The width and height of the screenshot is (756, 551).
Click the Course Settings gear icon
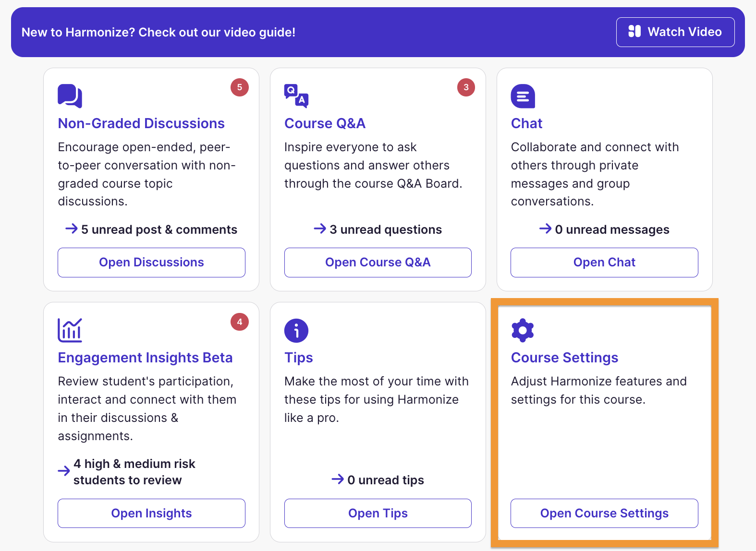523,330
